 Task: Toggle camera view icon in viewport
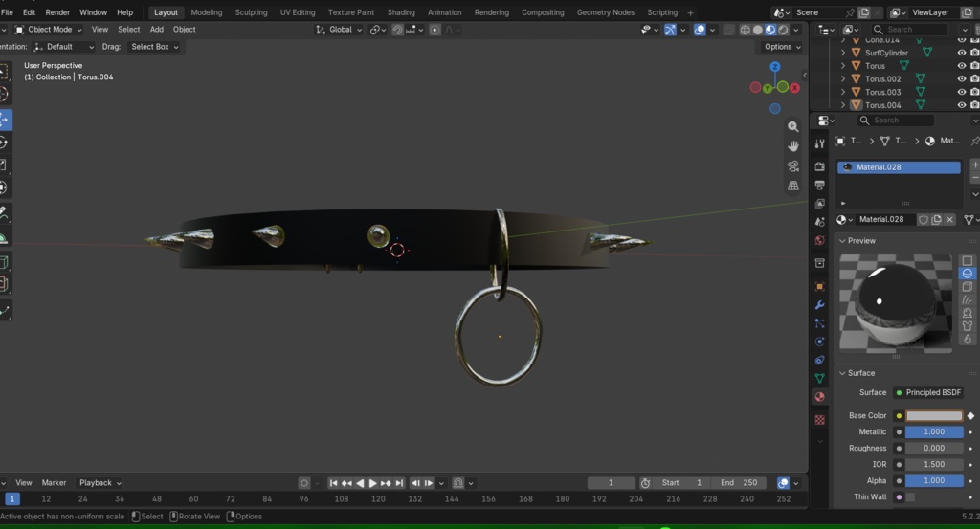coord(793,166)
